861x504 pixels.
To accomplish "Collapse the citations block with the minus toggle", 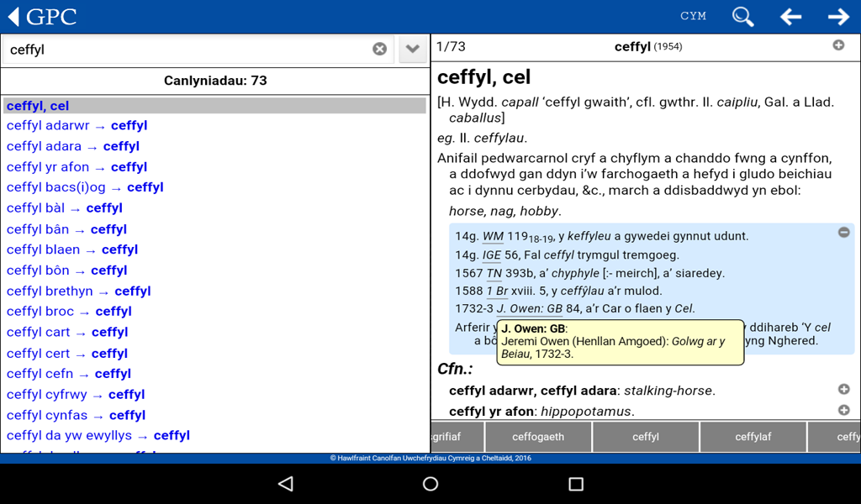I will coord(843,232).
